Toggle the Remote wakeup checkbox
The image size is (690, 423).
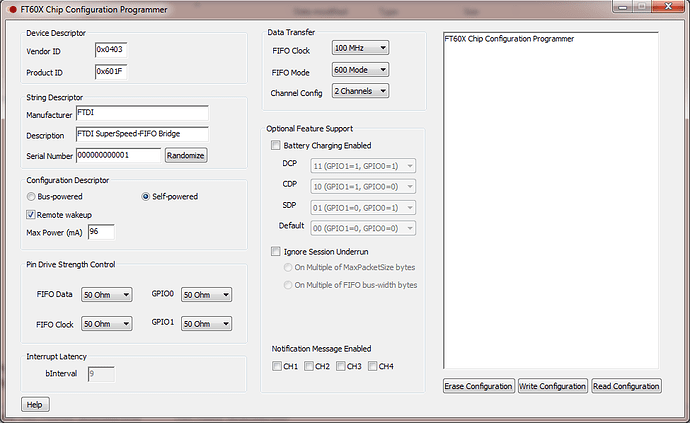(x=31, y=215)
